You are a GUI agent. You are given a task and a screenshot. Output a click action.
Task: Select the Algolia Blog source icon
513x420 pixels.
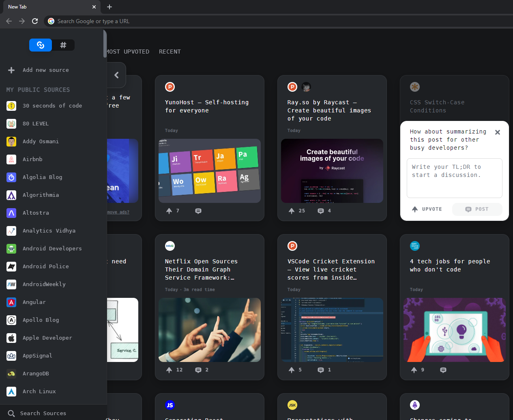coord(11,177)
